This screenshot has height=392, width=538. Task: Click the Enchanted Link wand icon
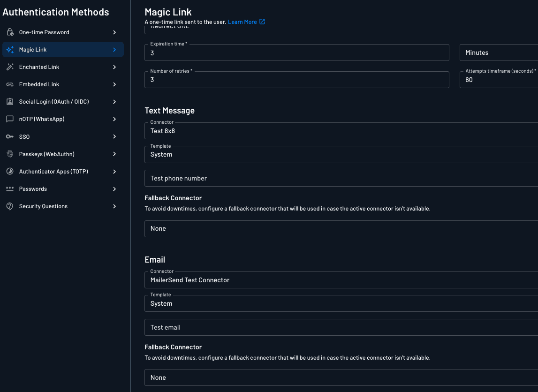click(x=10, y=67)
